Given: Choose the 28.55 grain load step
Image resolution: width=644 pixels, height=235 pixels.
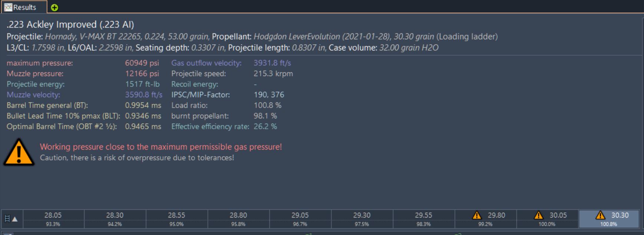Looking at the screenshot, I should tap(177, 219).
